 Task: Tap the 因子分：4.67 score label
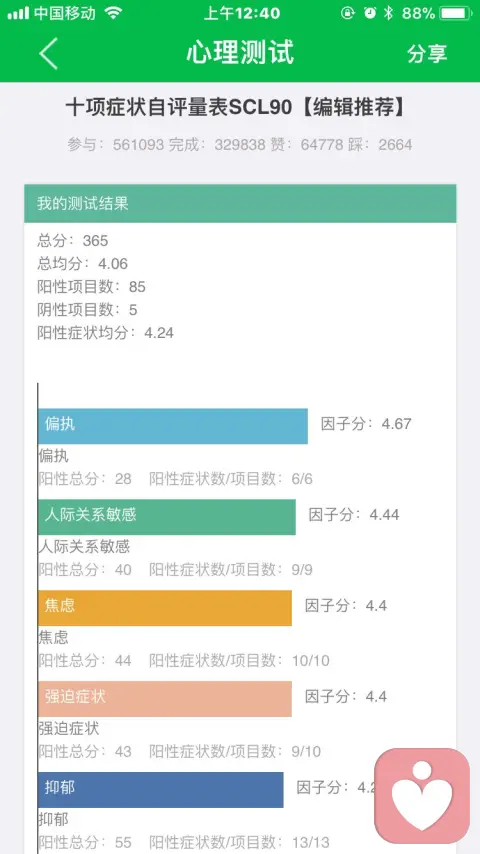coord(366,424)
